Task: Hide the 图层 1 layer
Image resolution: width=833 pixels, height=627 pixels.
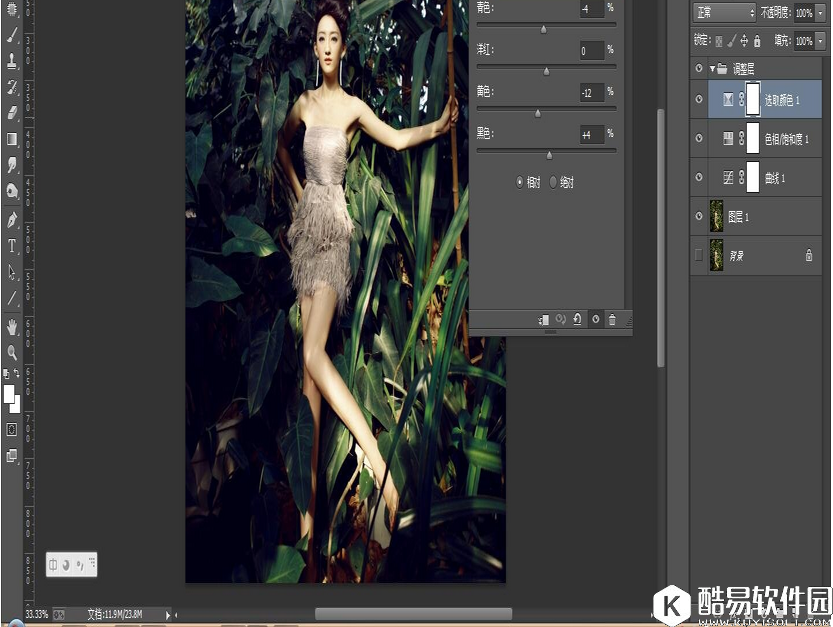Action: (698, 215)
